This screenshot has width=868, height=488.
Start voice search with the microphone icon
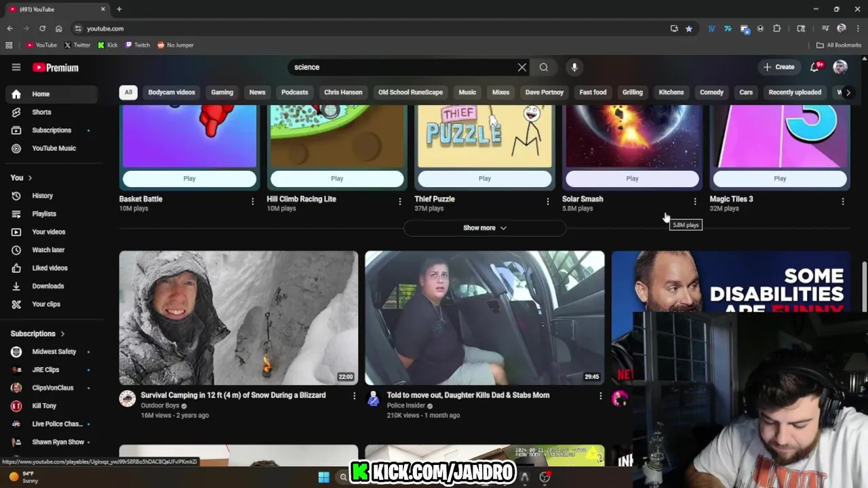pyautogui.click(x=574, y=67)
